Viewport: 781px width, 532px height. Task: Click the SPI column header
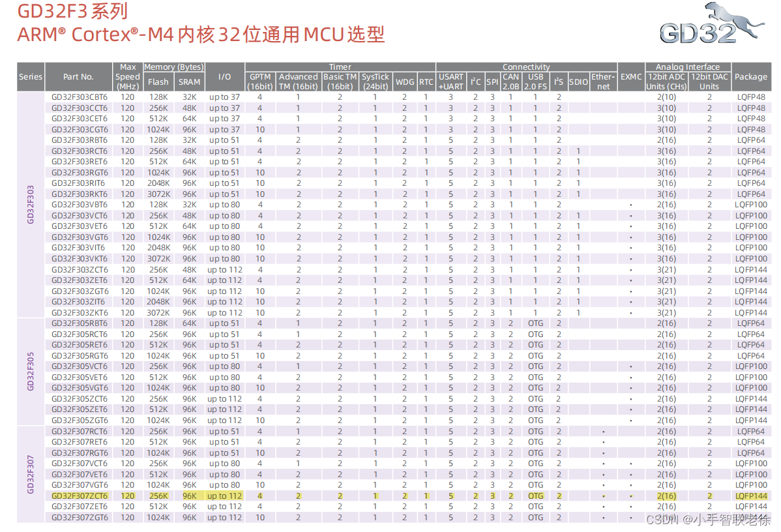point(492,81)
